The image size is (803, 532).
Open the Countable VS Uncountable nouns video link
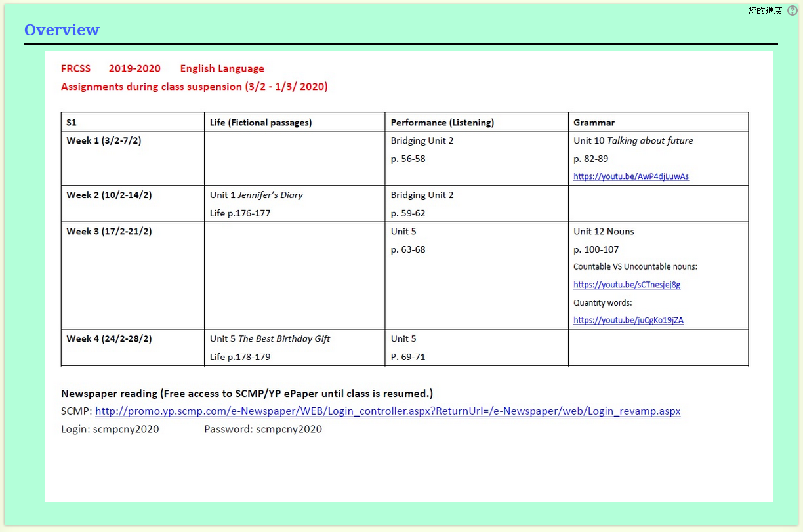627,285
